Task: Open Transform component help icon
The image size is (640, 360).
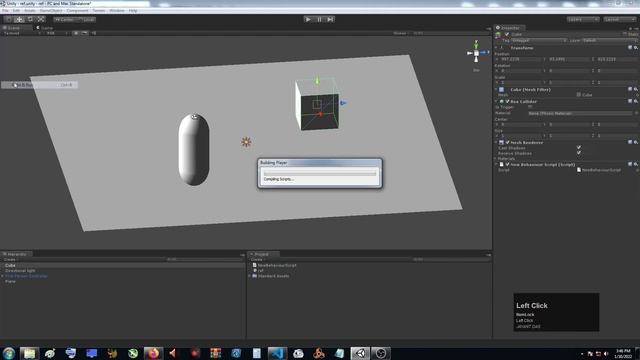Action: click(x=630, y=48)
